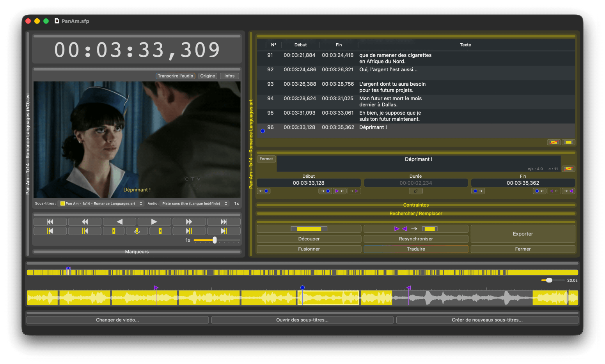Go to the last subtitle icon
605x364 pixels.
(224, 231)
